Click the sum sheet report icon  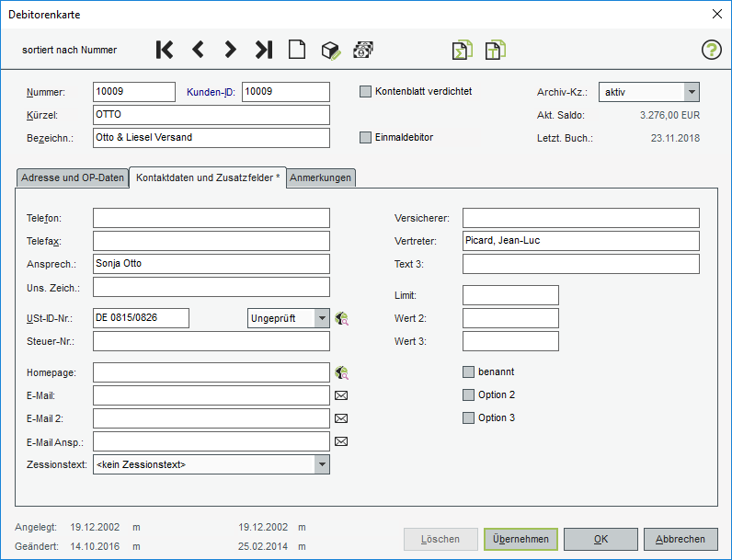click(463, 50)
